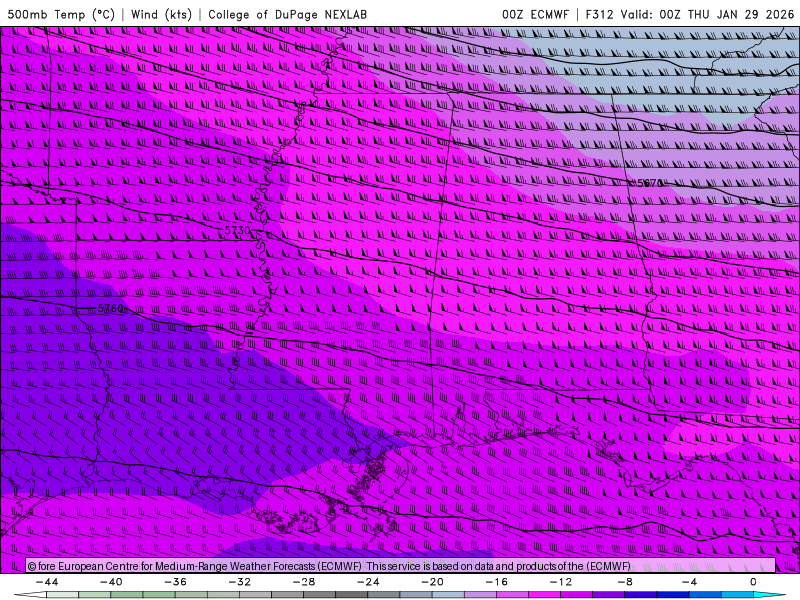Click the "F312" forecast hour text
The height and width of the screenshot is (600, 800).
[599, 14]
